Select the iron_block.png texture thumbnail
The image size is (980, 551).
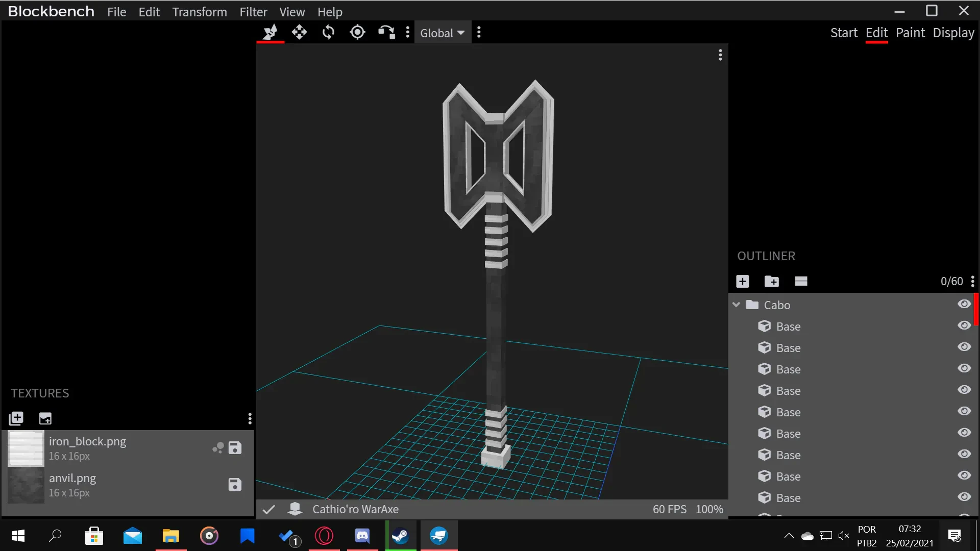26,448
